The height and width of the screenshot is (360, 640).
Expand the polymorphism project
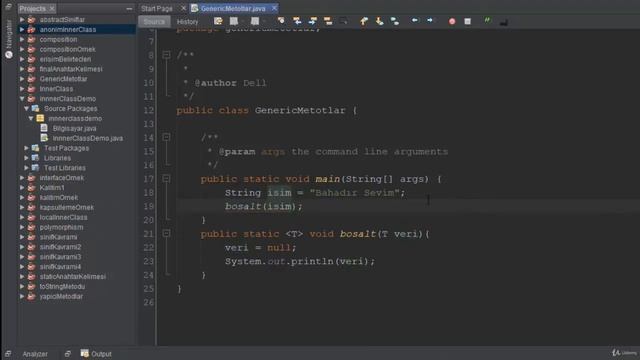[x=22, y=227]
